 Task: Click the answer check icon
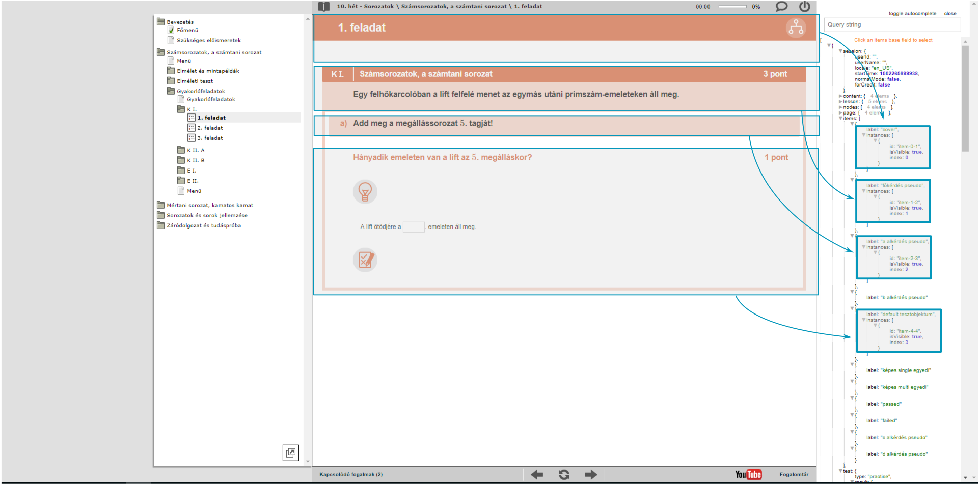click(365, 260)
